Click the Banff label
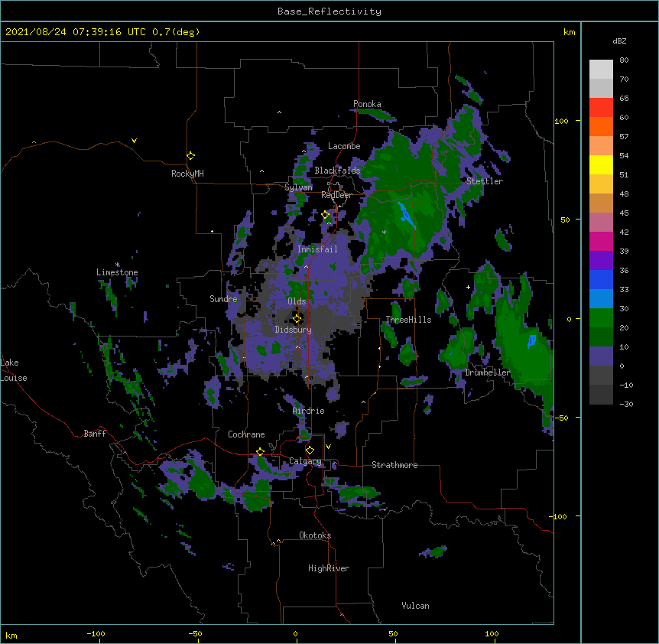The image size is (659, 644). [x=95, y=434]
